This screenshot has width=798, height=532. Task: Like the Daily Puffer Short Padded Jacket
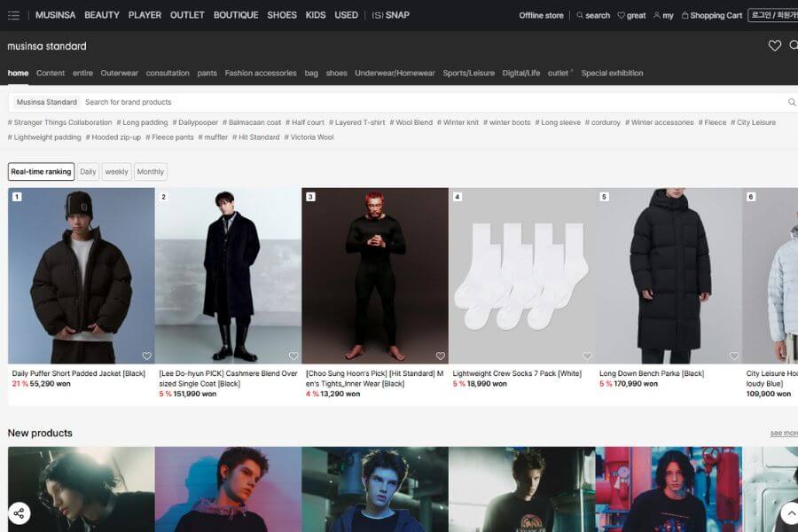coord(146,356)
